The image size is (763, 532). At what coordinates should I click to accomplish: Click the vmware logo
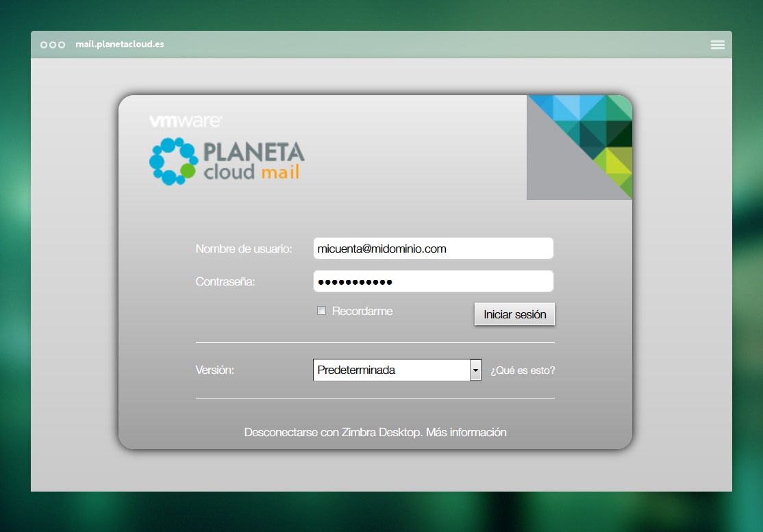pyautogui.click(x=186, y=121)
